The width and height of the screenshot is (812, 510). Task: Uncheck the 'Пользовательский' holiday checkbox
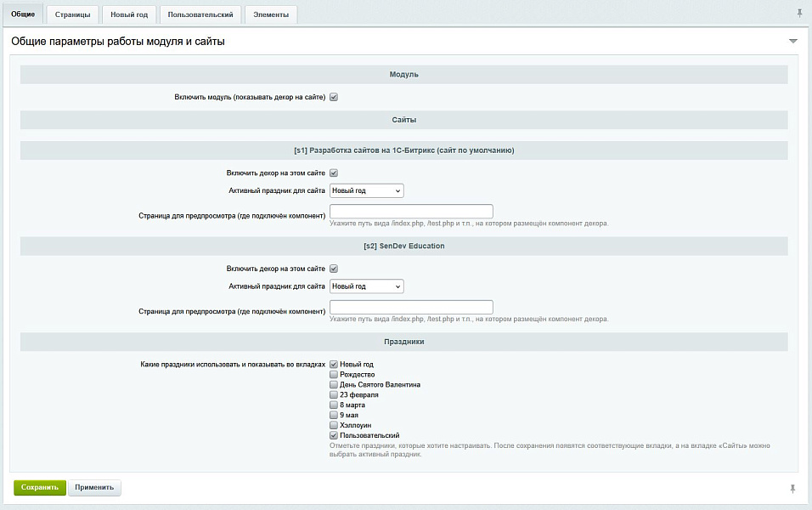pyautogui.click(x=334, y=435)
